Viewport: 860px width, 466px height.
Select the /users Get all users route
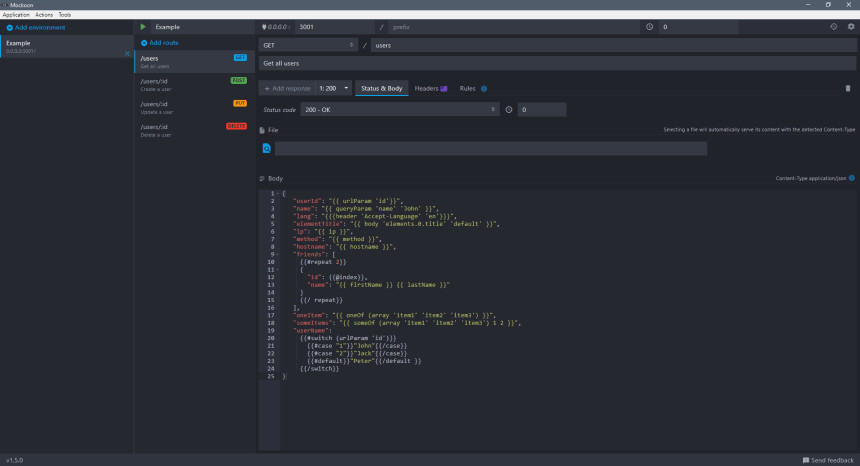[x=195, y=61]
